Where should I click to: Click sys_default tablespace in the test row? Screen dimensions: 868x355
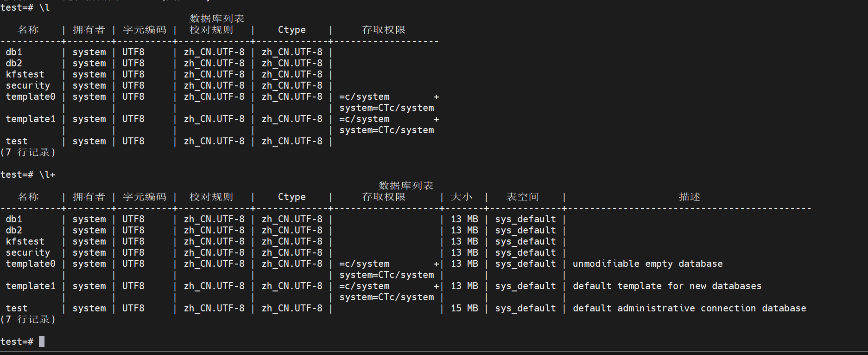point(525,309)
